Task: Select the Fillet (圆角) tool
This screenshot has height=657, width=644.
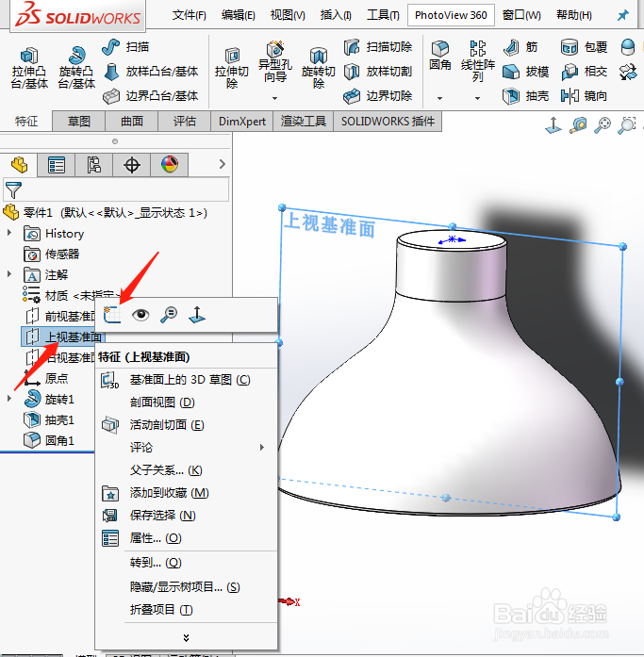Action: coord(440,56)
